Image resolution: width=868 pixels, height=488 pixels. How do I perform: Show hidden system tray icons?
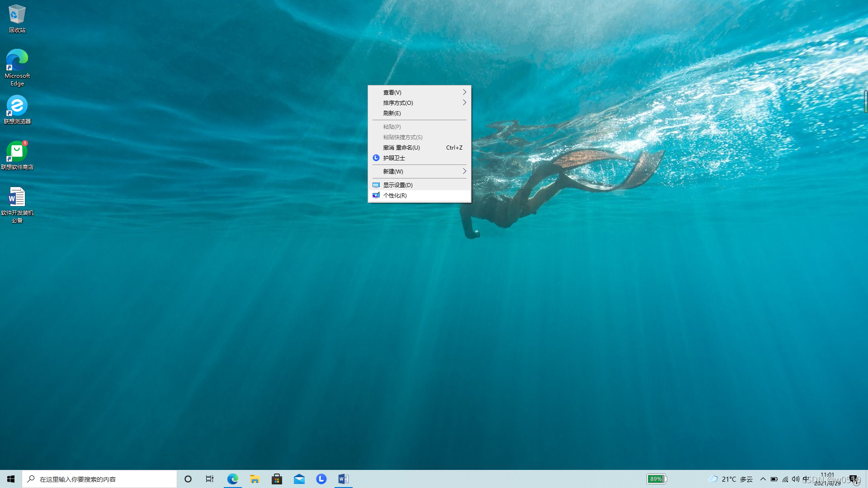coord(763,479)
